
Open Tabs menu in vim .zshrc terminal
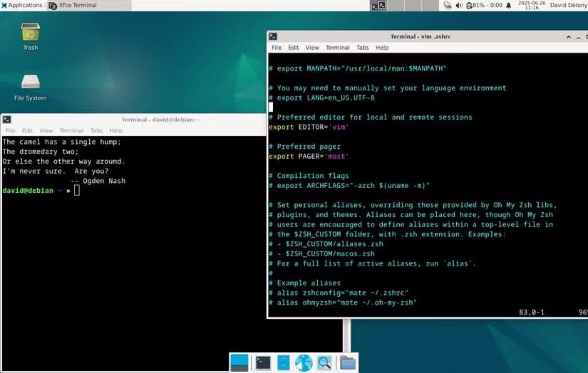pyautogui.click(x=362, y=48)
